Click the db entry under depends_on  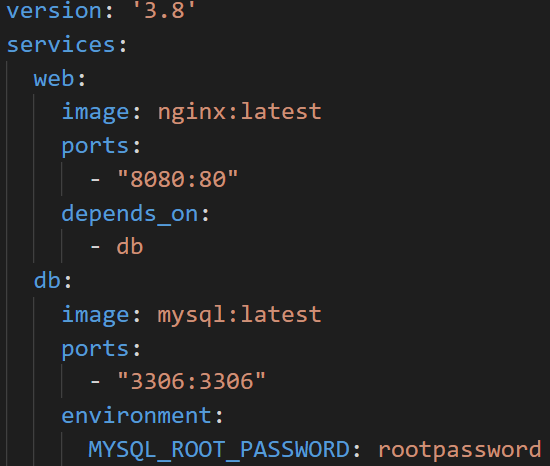(x=130, y=247)
